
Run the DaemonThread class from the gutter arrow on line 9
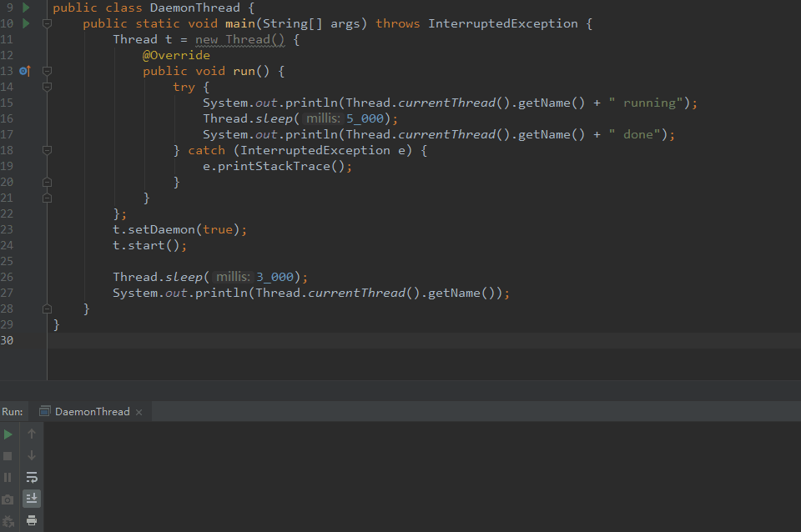(x=26, y=8)
